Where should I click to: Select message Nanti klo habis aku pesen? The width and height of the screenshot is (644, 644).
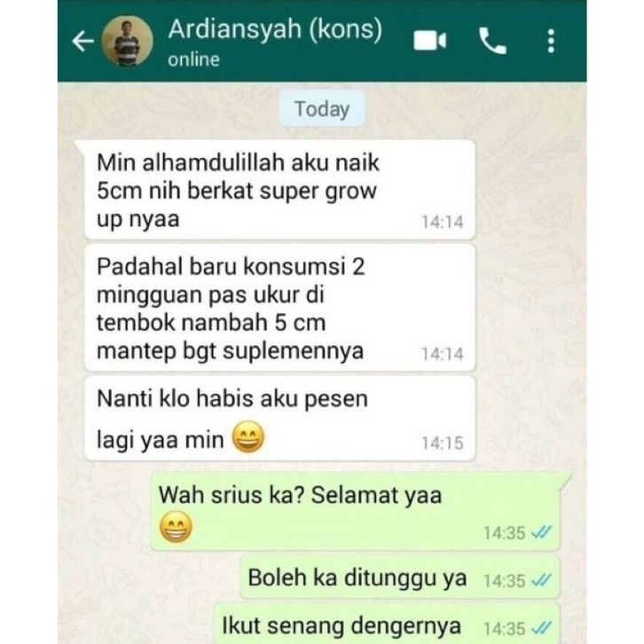(279, 419)
